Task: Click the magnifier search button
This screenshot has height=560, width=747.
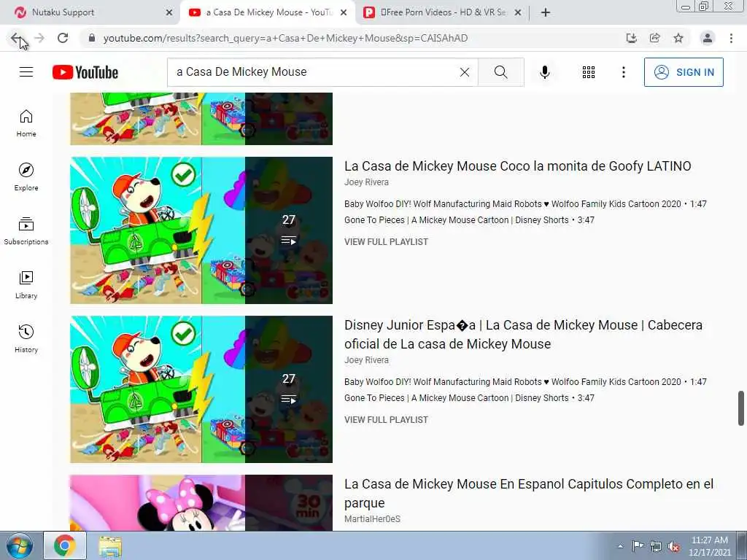Action: [x=500, y=72]
